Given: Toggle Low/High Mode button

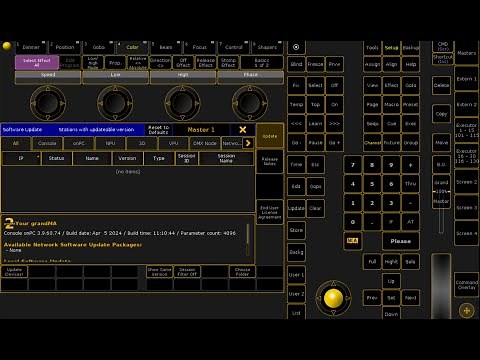Looking at the screenshot, I should pos(93,63).
